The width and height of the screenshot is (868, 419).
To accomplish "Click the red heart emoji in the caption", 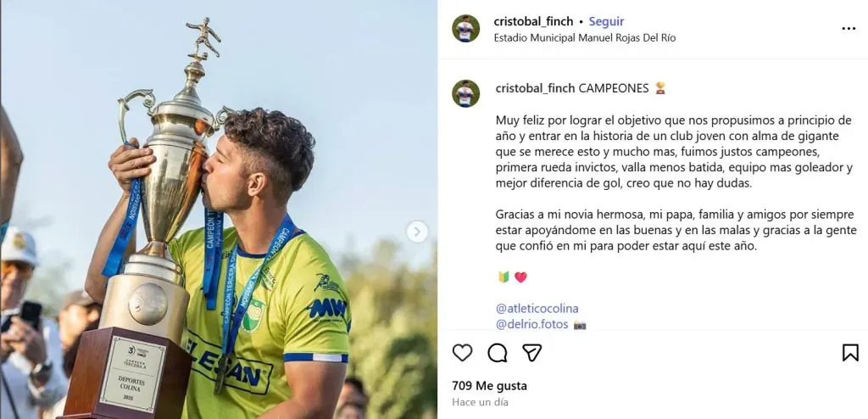I will pos(520,277).
